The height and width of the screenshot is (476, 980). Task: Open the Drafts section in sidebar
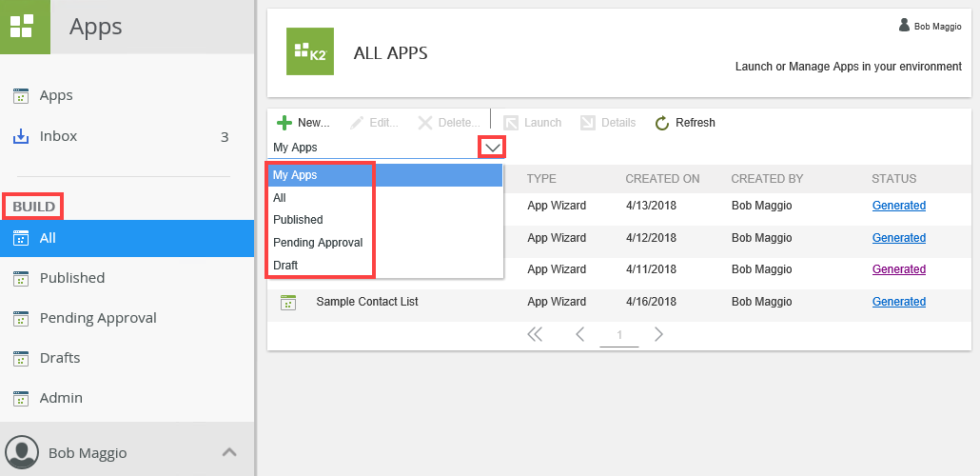coord(60,358)
